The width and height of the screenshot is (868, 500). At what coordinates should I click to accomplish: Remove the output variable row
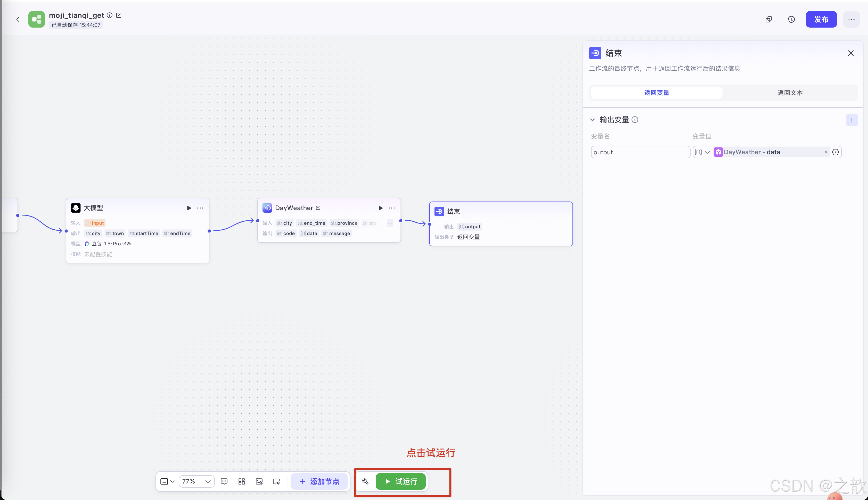click(x=850, y=152)
